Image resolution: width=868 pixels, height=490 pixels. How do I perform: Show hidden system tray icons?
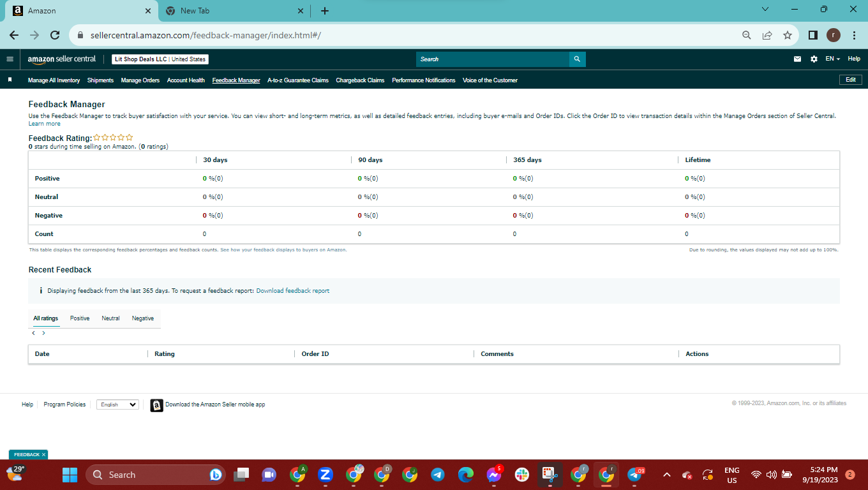click(667, 475)
